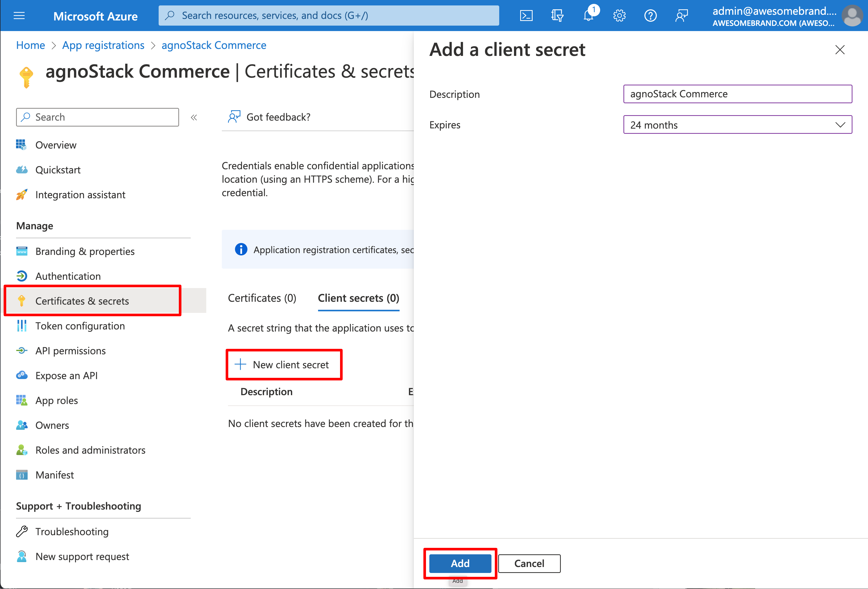Focus the Description input field
This screenshot has width=868, height=589.
(737, 94)
